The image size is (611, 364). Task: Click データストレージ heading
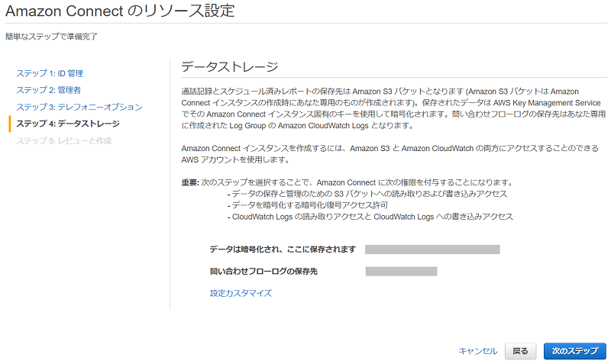click(230, 66)
